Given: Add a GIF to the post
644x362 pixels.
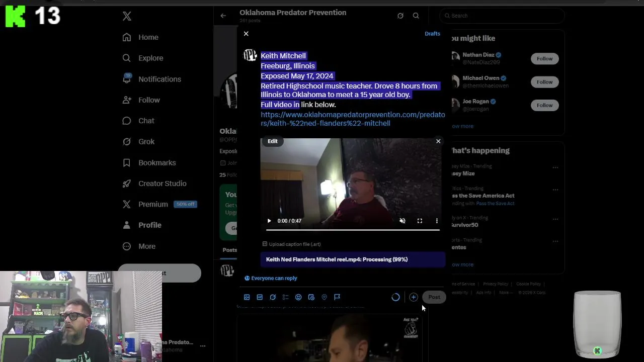Looking at the screenshot, I should (260, 297).
